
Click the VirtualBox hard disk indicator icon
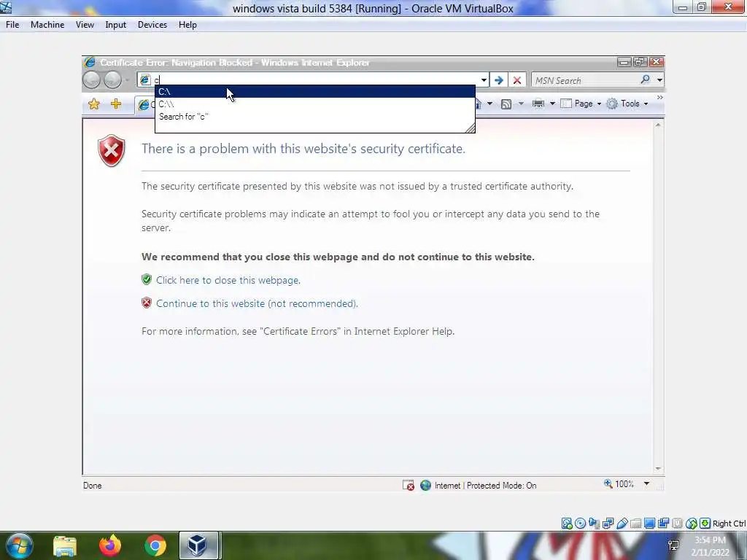tap(566, 524)
